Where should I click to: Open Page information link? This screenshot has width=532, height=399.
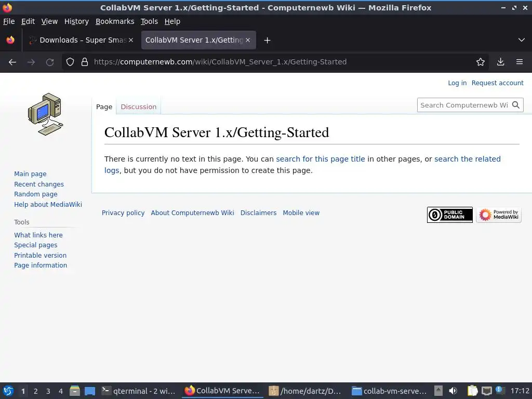pyautogui.click(x=41, y=265)
